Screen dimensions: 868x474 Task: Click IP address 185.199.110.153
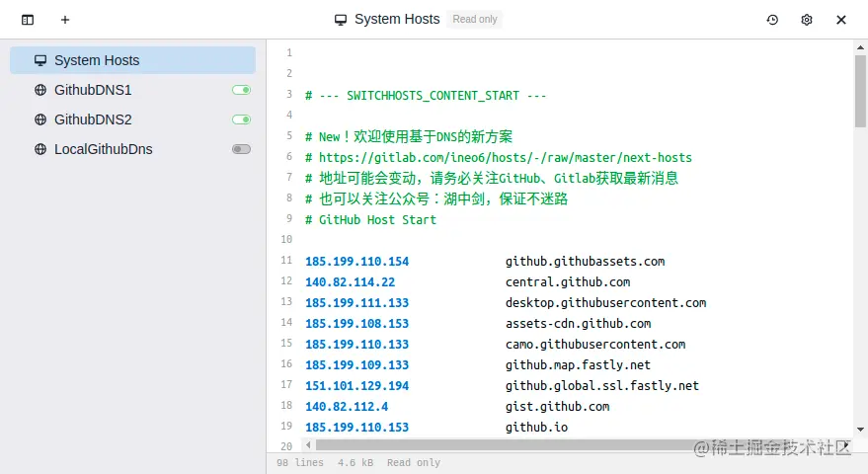(x=357, y=428)
